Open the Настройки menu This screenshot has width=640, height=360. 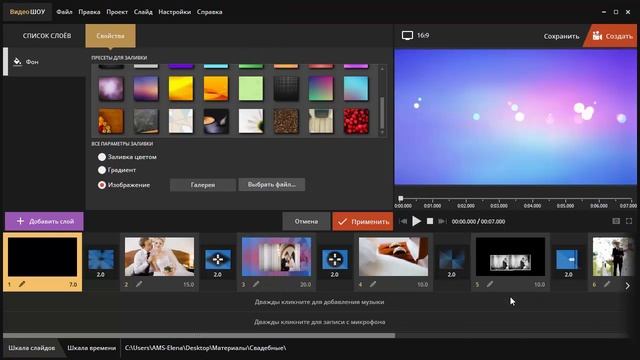coord(175,12)
